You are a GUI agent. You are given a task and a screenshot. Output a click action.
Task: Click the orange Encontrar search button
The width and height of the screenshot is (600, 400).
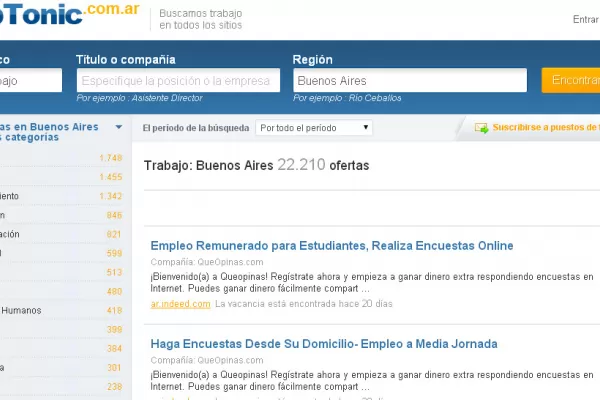click(571, 80)
